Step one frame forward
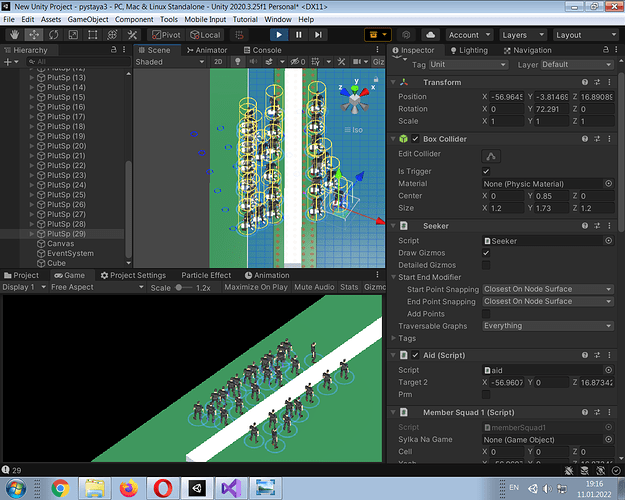 point(318,35)
